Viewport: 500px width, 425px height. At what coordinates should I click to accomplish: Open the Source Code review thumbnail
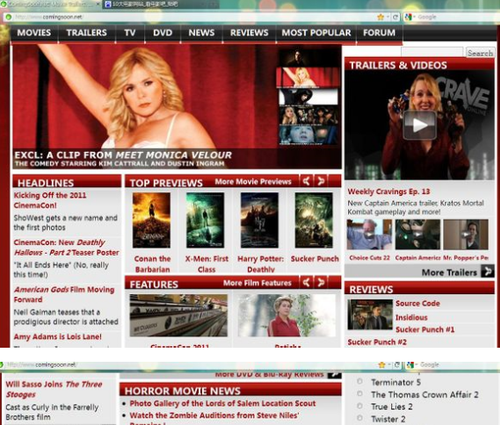pos(370,314)
